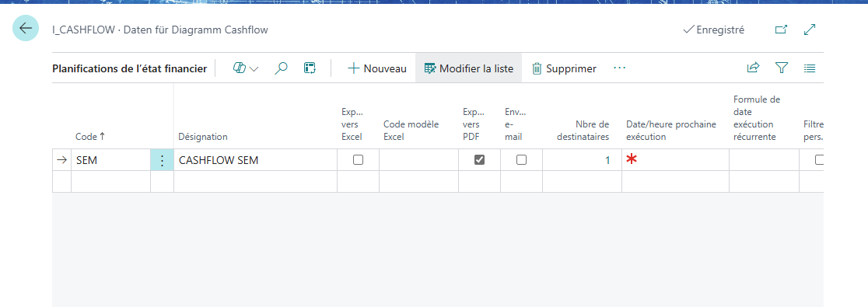
Task: Click the page title I_CASHFLOW
Action: (160, 30)
